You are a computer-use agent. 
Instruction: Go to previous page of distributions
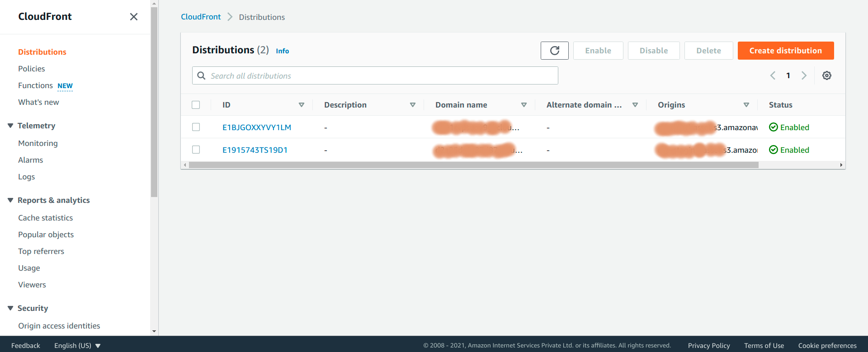pos(773,75)
